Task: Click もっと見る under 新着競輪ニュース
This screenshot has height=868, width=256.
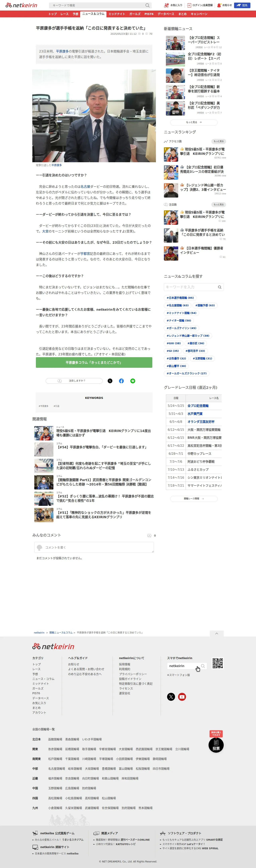Action: click(x=194, y=122)
